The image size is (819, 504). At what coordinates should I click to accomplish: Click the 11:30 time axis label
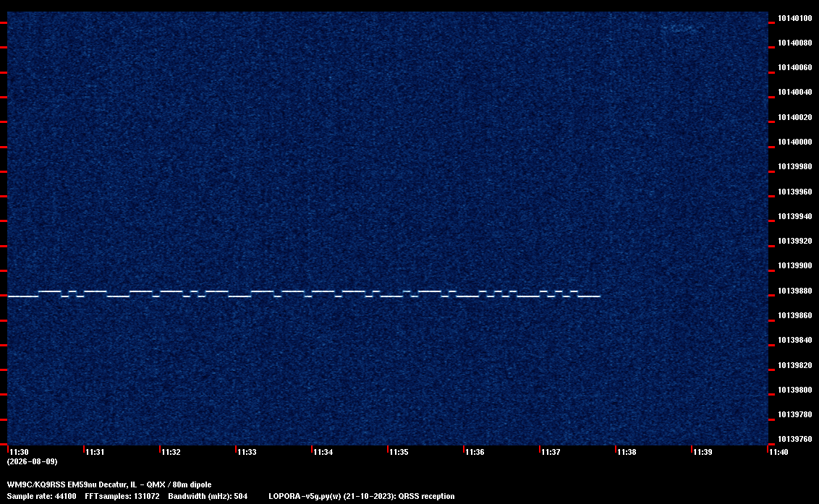click(19, 452)
